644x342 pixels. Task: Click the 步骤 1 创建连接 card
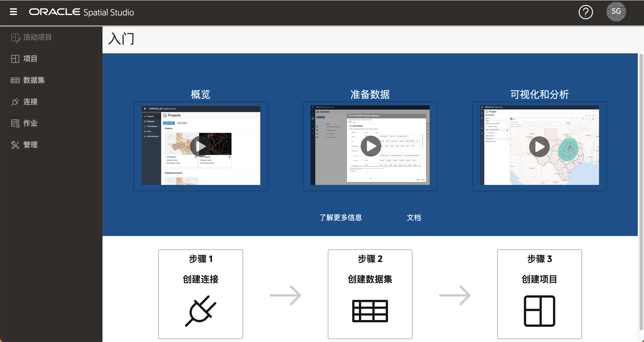[200, 294]
